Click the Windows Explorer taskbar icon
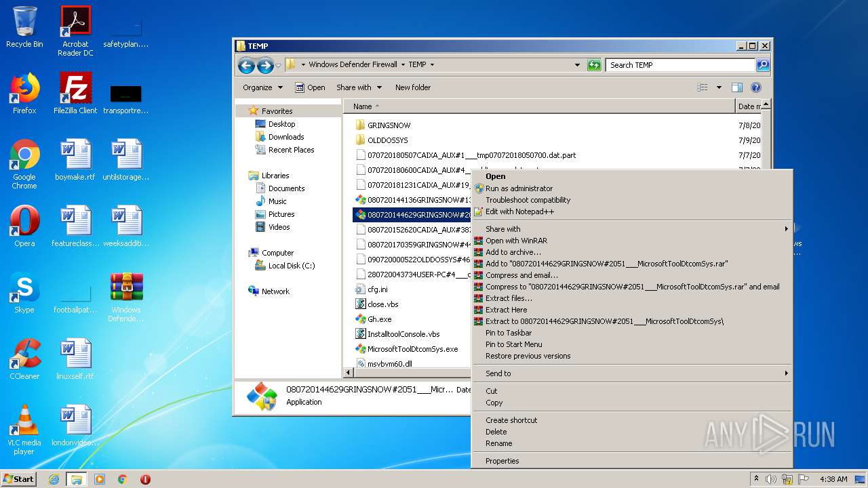 coord(77,479)
